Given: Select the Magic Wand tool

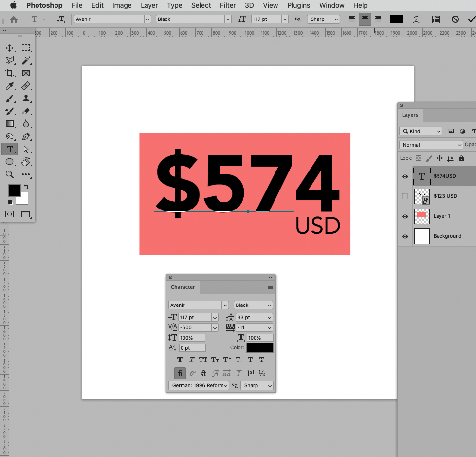Looking at the screenshot, I should point(26,60).
